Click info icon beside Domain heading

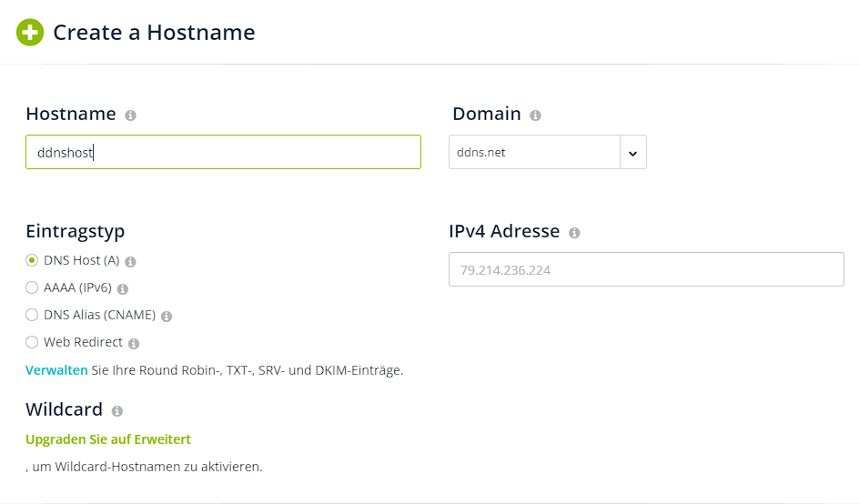(535, 116)
